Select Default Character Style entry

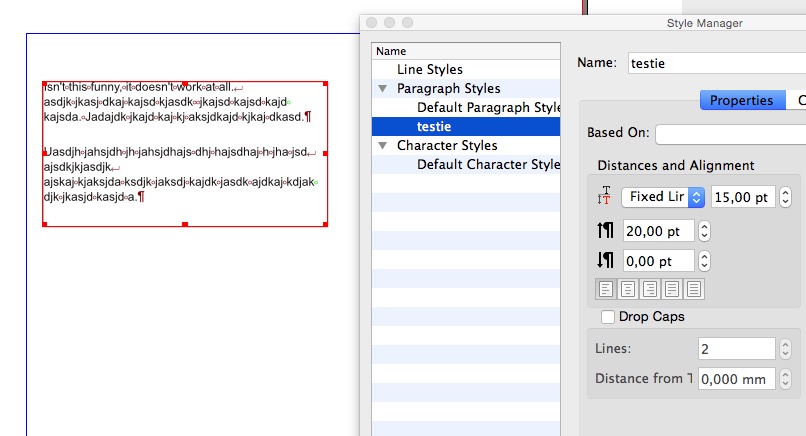(488, 165)
